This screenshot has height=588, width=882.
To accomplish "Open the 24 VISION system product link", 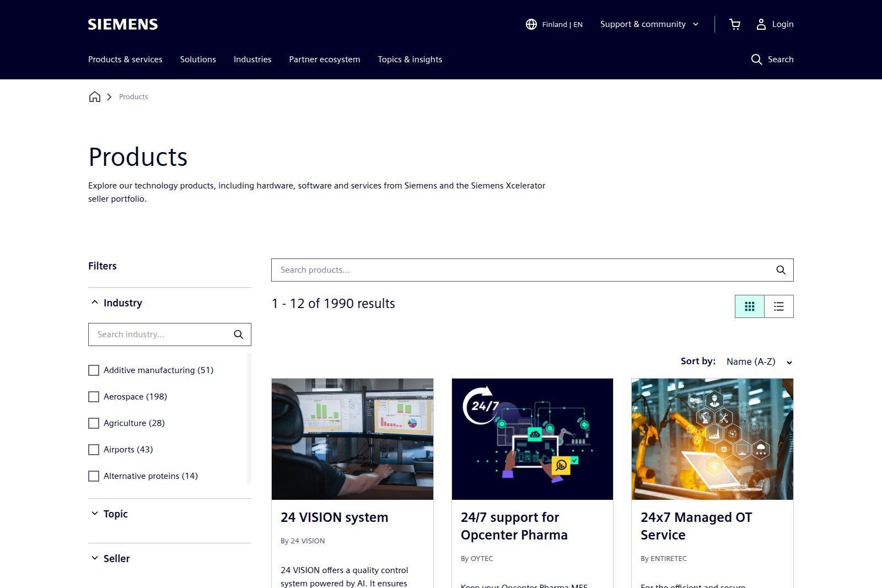I will [x=334, y=517].
